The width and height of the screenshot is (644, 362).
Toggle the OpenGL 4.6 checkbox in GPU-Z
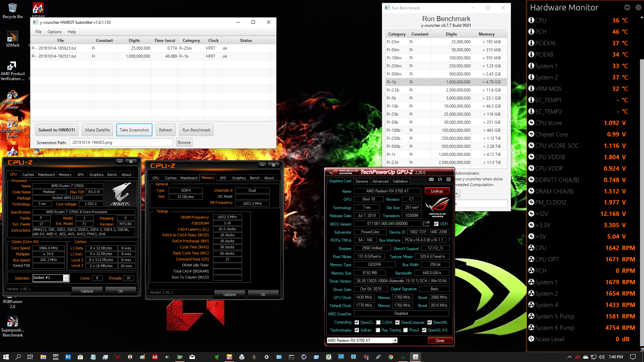click(424, 330)
